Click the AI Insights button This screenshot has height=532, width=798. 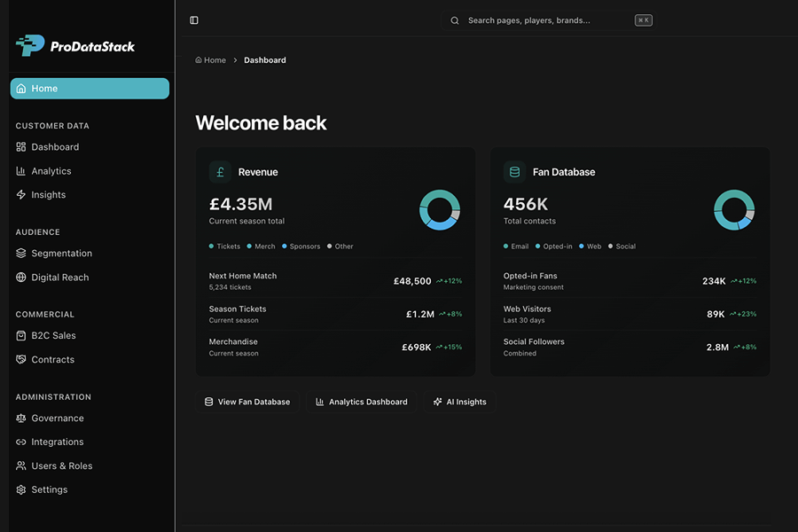(x=459, y=402)
